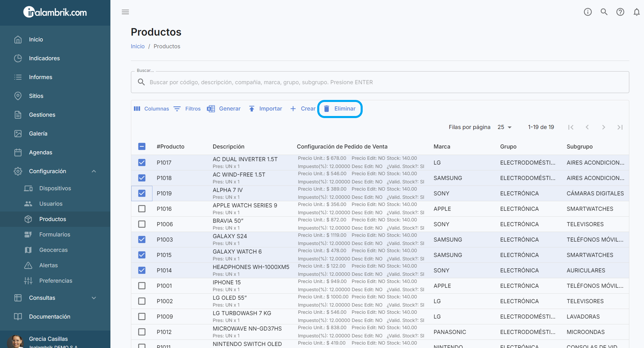The width and height of the screenshot is (644, 348).
Task: Click the Consultas table icon
Action: tap(18, 298)
